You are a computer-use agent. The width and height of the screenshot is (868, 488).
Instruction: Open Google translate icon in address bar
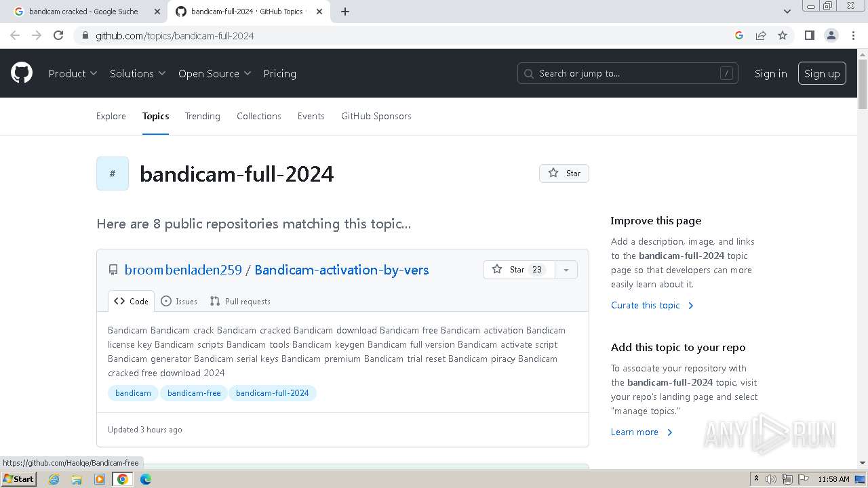tap(739, 35)
